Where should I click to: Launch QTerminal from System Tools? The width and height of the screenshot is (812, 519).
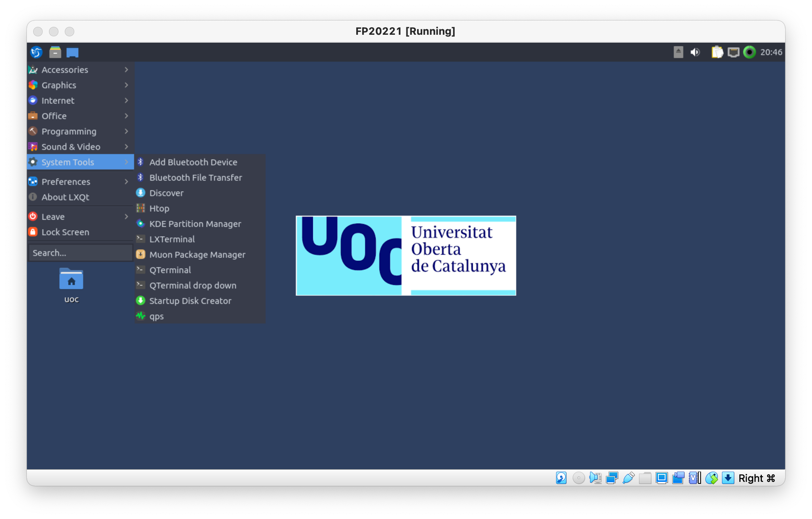pos(170,270)
